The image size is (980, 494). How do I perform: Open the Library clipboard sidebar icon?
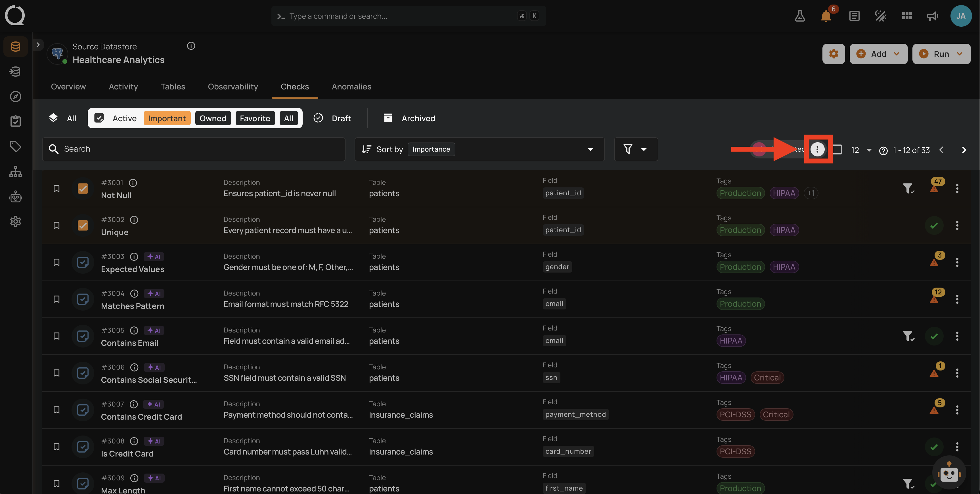point(16,122)
